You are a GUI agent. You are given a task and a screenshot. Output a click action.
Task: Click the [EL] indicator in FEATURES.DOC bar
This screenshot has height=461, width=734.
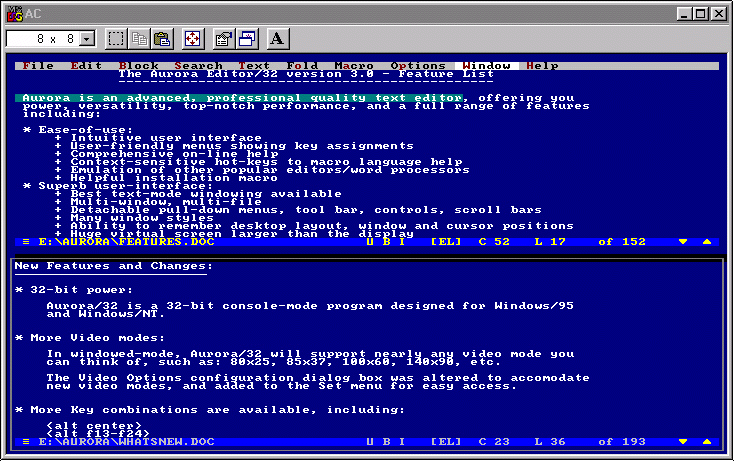[446, 242]
